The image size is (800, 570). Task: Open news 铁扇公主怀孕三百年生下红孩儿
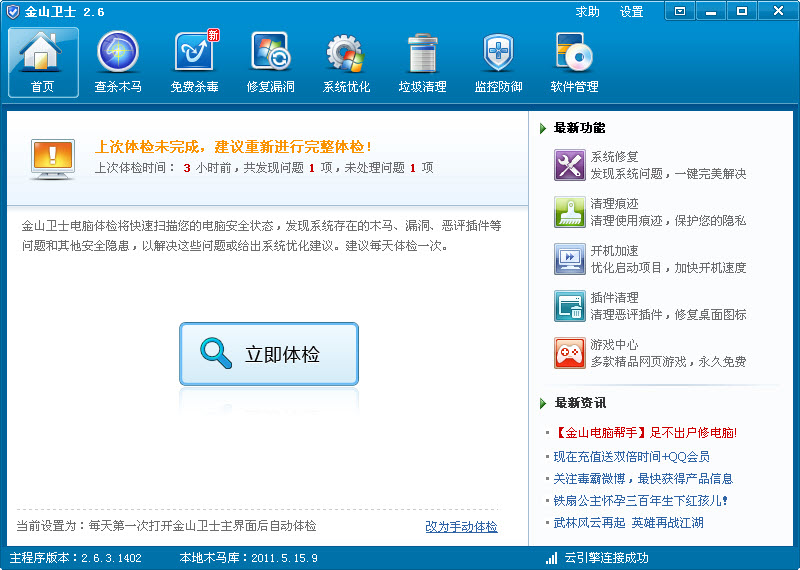[x=640, y=501]
